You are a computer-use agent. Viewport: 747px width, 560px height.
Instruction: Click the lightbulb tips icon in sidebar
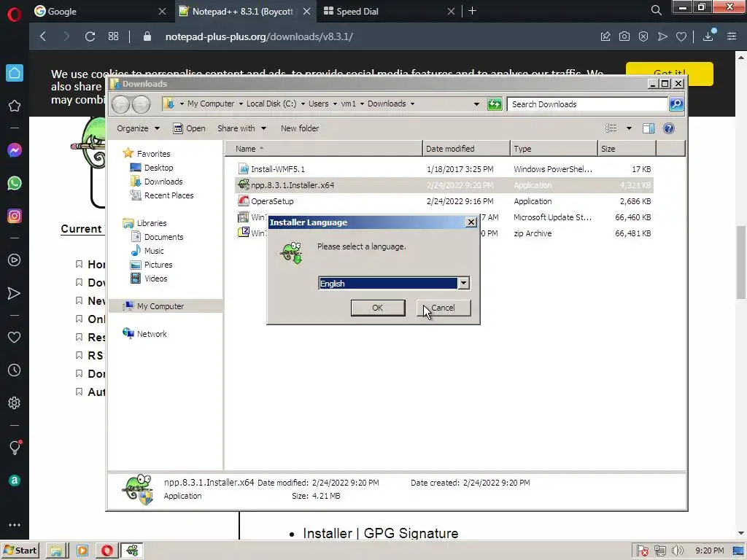coord(15,447)
